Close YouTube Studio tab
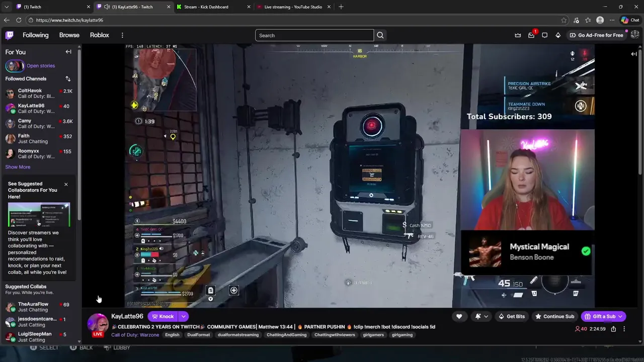Image resolution: width=644 pixels, height=362 pixels. [x=329, y=7]
